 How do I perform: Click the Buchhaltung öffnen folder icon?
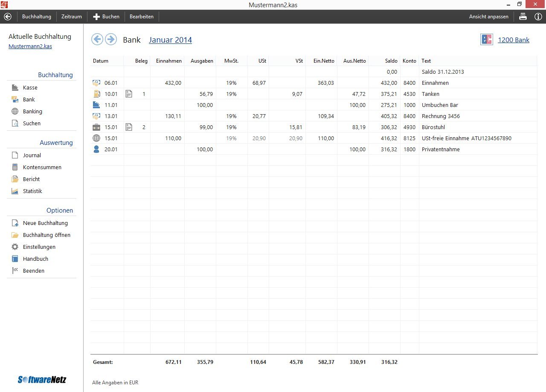click(15, 235)
